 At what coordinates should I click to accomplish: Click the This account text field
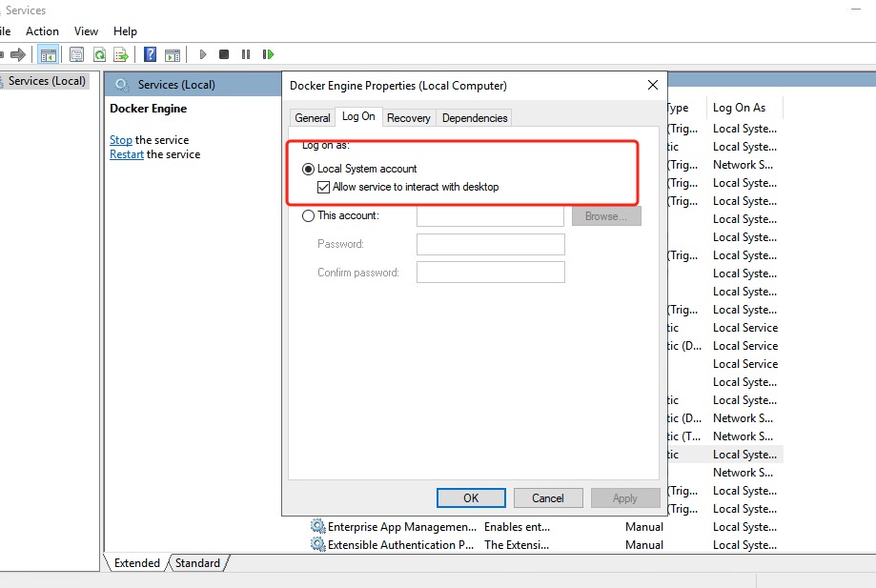491,216
